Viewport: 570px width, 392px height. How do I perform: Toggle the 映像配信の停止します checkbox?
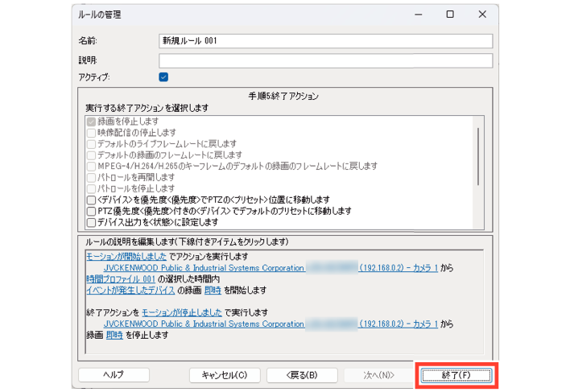91,133
